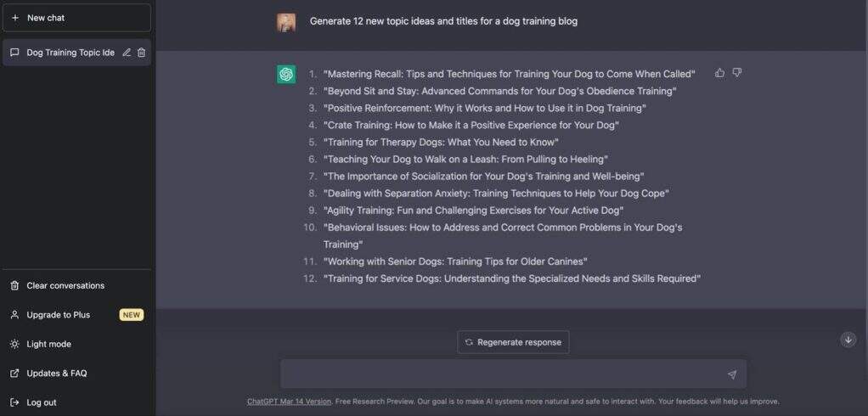Click the message input field
Screen dimensions: 868x416
point(501,374)
